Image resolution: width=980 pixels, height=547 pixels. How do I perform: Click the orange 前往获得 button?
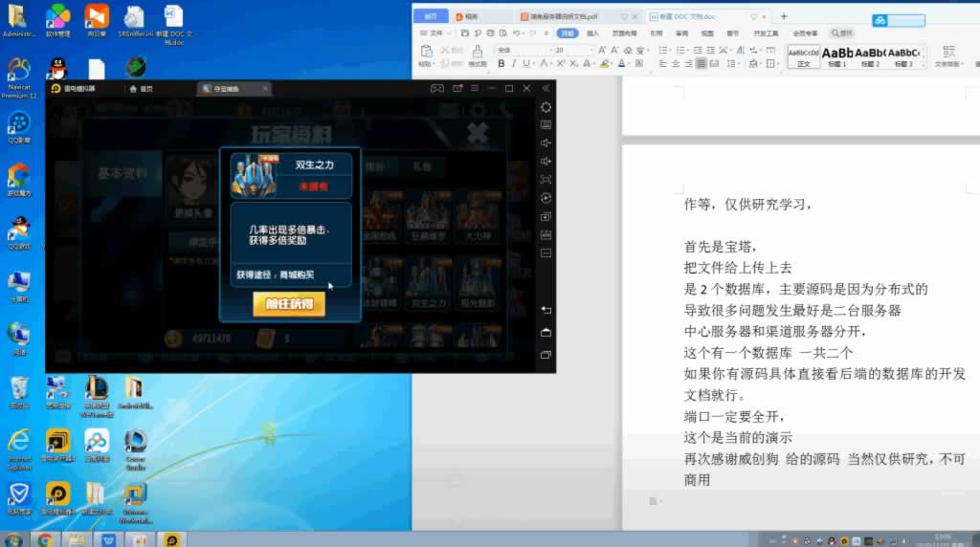pyautogui.click(x=289, y=304)
